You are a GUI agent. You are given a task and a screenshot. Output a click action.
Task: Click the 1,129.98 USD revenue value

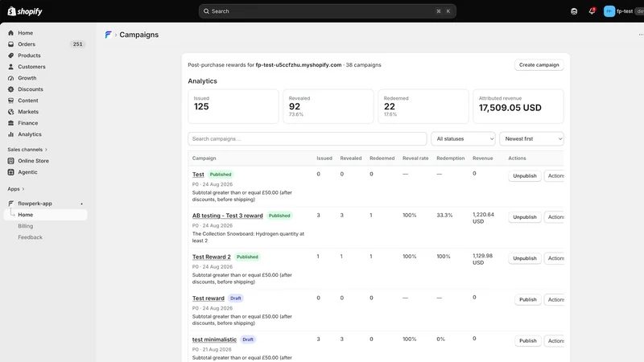pyautogui.click(x=482, y=259)
